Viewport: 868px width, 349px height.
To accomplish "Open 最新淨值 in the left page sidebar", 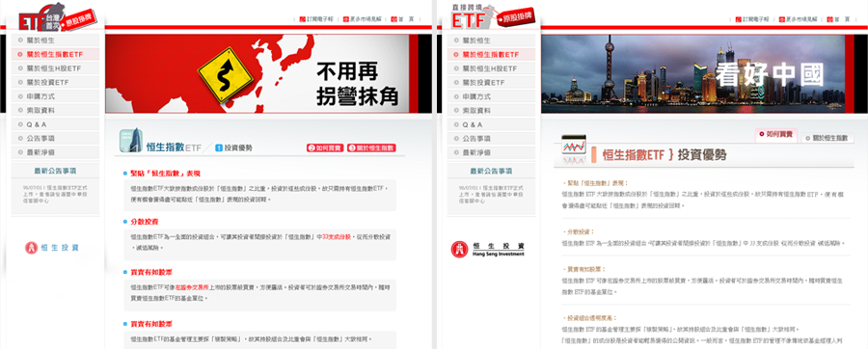I will [x=55, y=152].
